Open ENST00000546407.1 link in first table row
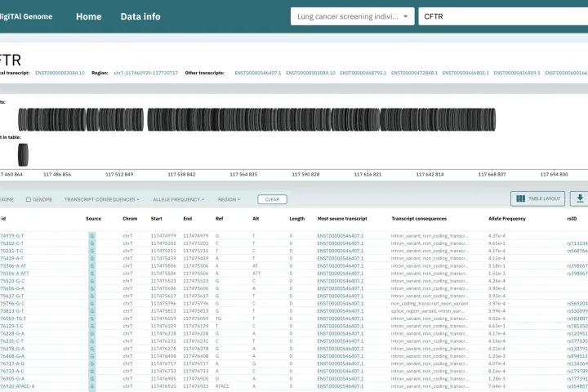The image size is (588, 392). click(341, 235)
